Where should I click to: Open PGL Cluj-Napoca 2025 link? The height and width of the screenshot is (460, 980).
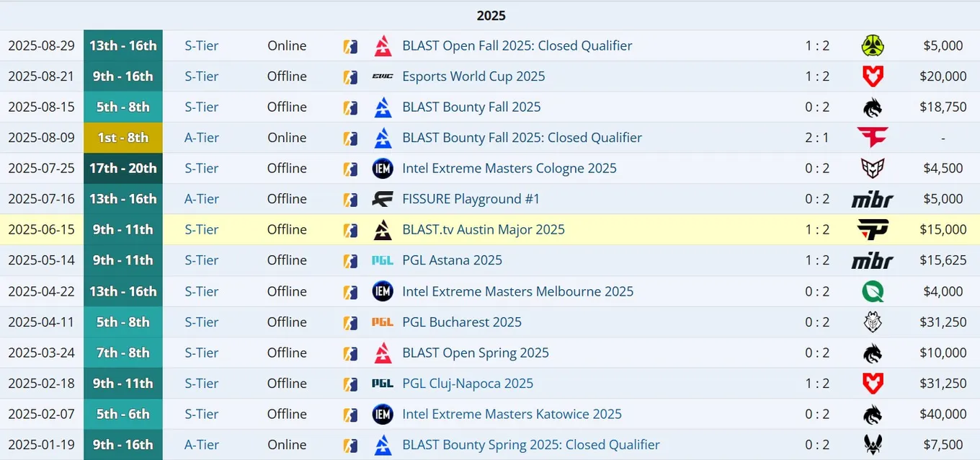468,383
